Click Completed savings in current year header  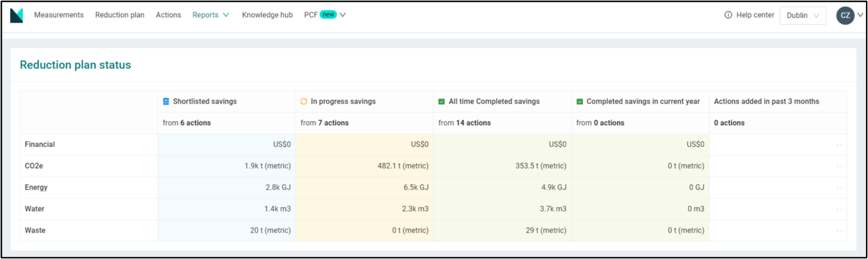coord(643,101)
